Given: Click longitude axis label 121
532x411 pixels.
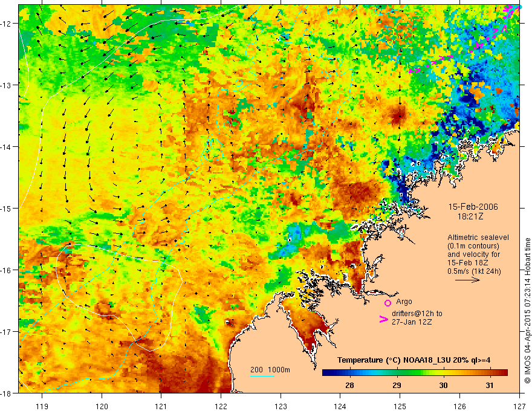Looking at the screenshot, I should click(161, 406).
